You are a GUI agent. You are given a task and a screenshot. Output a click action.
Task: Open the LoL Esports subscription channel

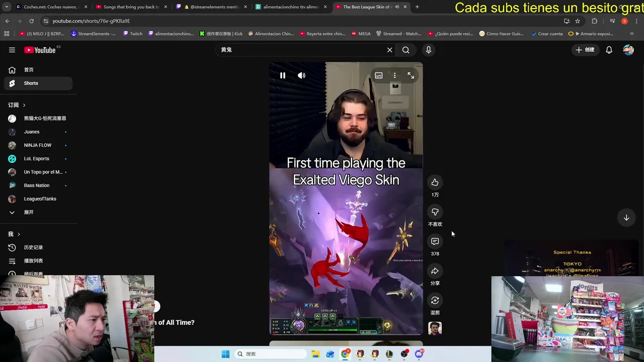[x=38, y=158]
